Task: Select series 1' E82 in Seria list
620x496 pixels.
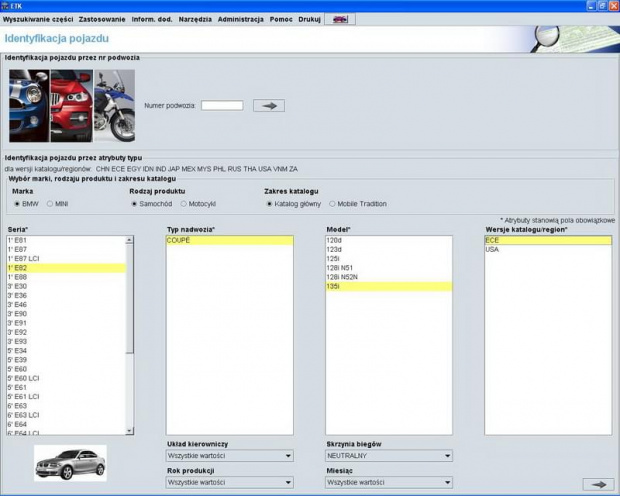Action: (x=66, y=268)
